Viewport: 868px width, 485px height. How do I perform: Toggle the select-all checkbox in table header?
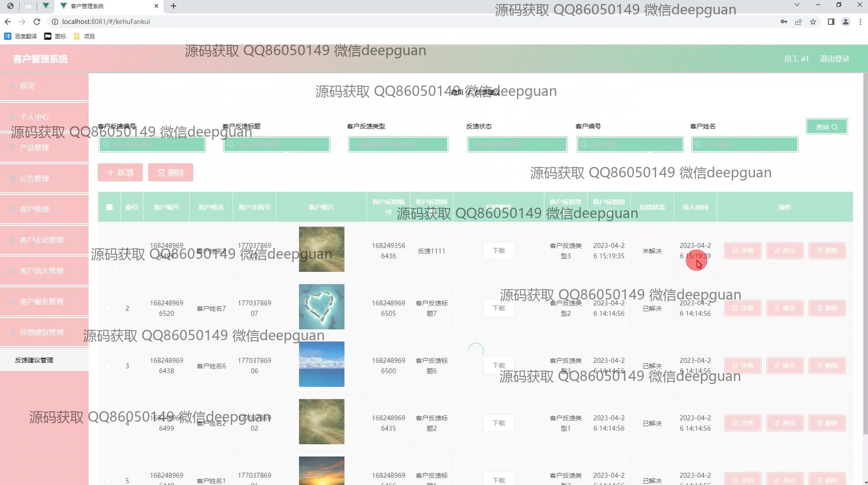[109, 207]
